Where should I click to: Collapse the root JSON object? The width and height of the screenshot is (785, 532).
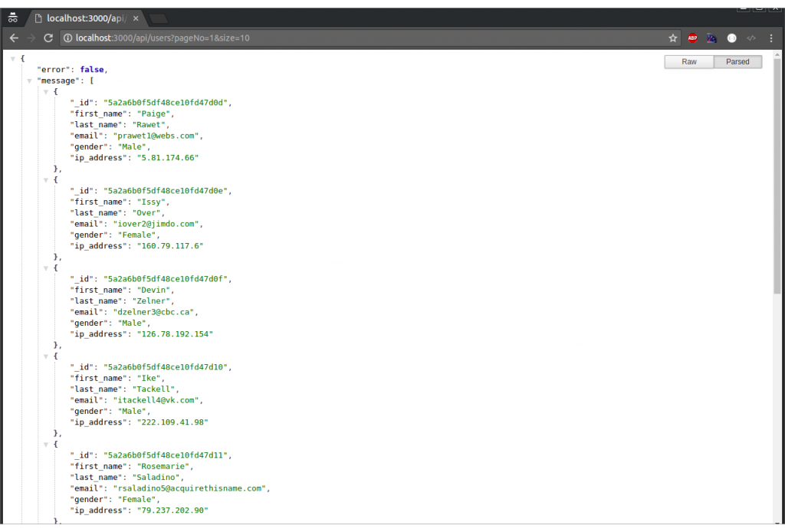tap(12, 57)
